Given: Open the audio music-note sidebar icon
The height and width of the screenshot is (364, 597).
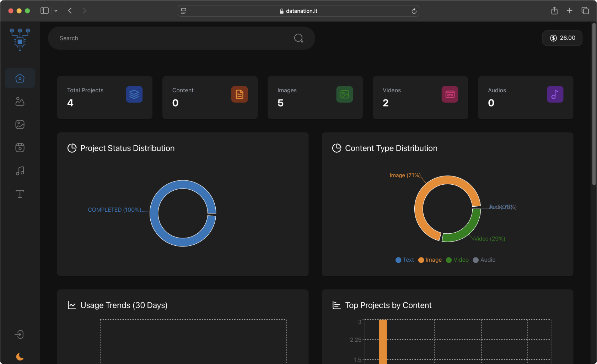Looking at the screenshot, I should pos(20,171).
